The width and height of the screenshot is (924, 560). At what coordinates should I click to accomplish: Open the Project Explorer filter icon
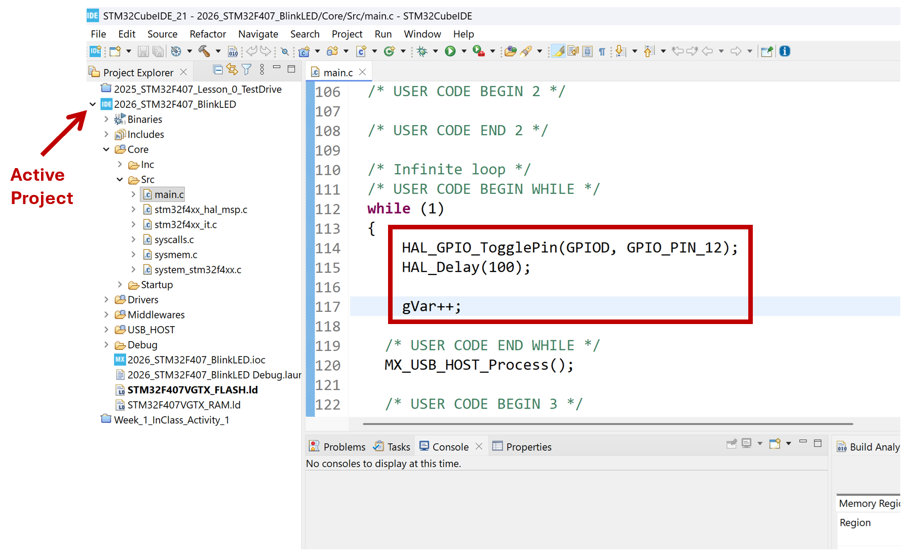[247, 70]
